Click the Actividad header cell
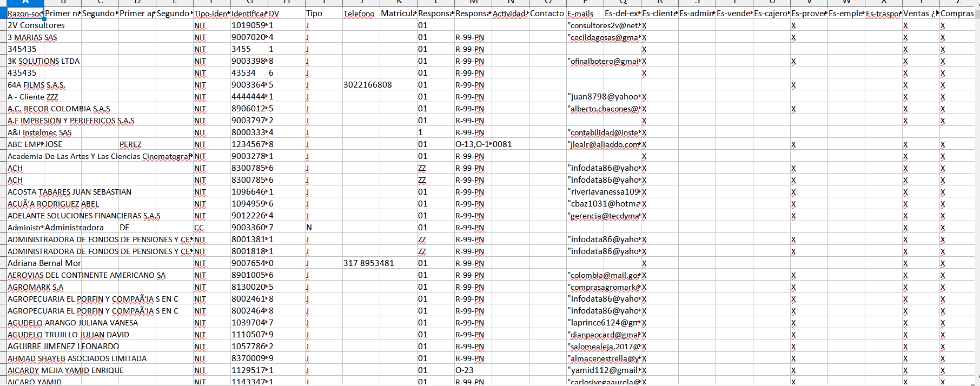 click(x=510, y=14)
